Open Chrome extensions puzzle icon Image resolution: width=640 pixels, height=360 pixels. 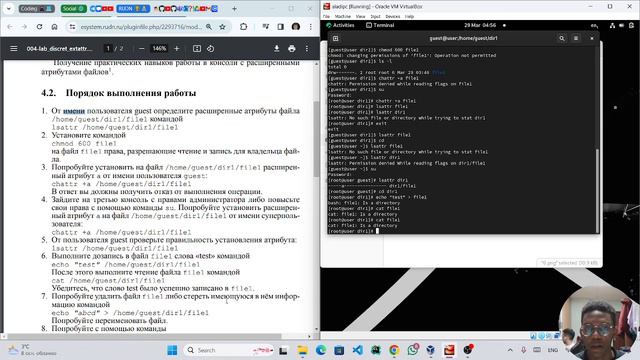point(244,27)
